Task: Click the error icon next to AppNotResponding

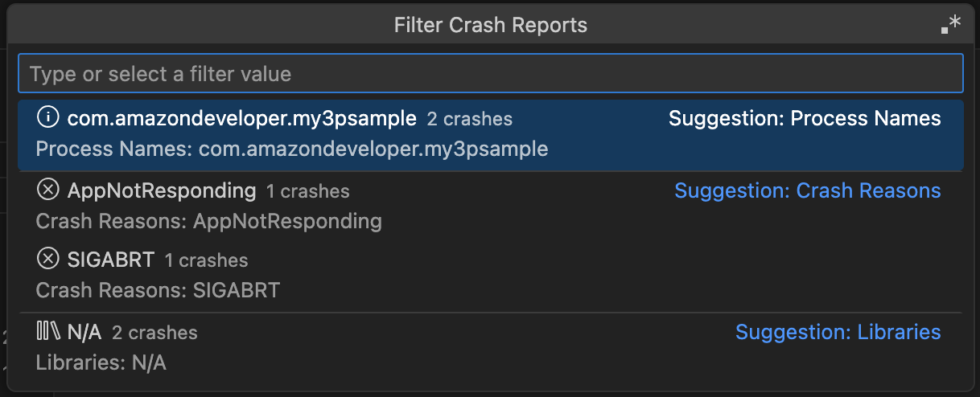Action: pyautogui.click(x=48, y=190)
